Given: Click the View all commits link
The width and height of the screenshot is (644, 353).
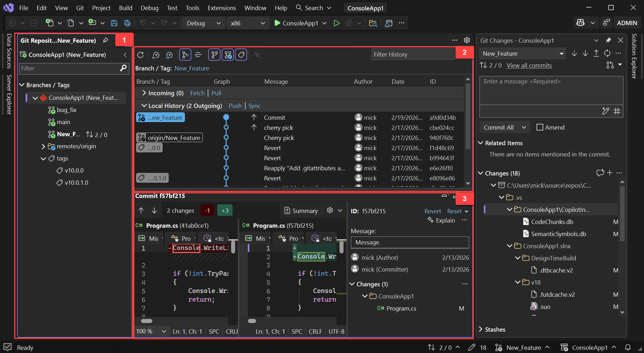Looking at the screenshot, I should tap(529, 65).
